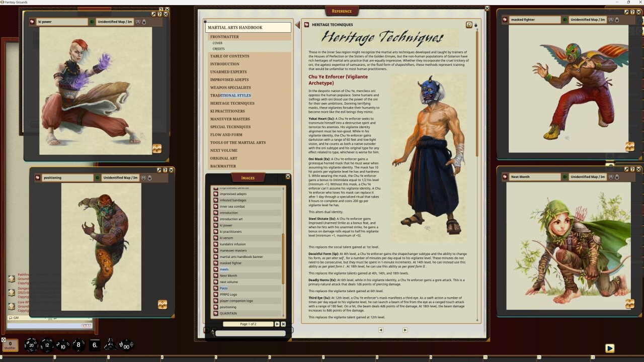The image size is (644, 362).
Task: Click the 0 Modifier stack
Action: [x=10, y=345]
